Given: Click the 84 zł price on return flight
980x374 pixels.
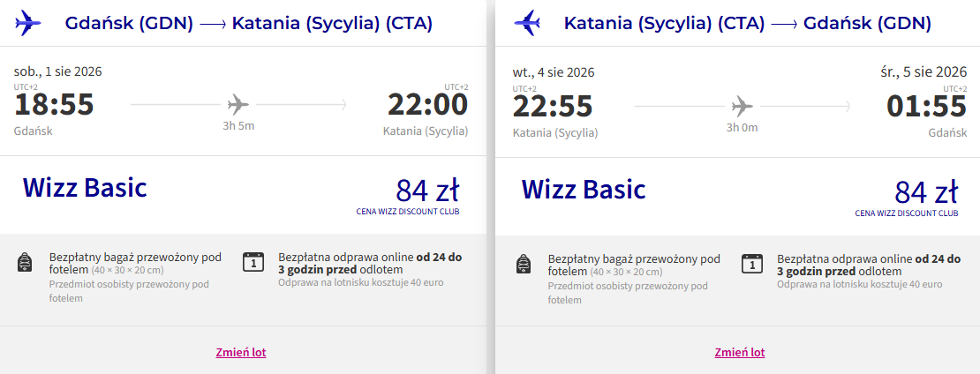Looking at the screenshot, I should pos(926,191).
